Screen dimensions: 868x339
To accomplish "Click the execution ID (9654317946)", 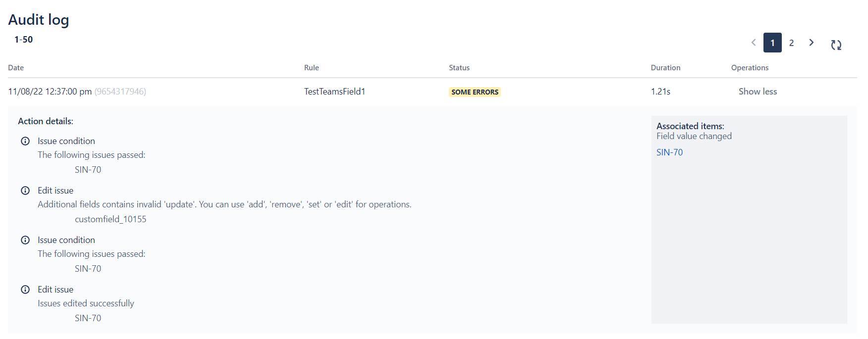I will coord(120,92).
